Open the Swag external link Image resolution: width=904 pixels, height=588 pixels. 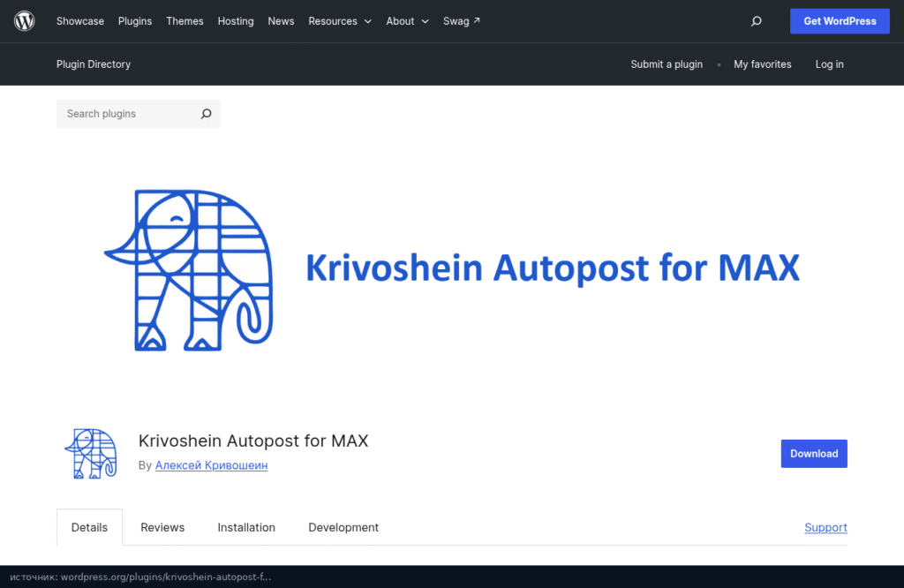pyautogui.click(x=461, y=21)
